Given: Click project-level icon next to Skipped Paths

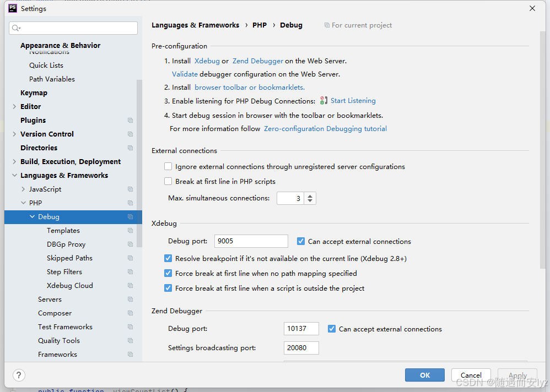Looking at the screenshot, I should [x=131, y=258].
